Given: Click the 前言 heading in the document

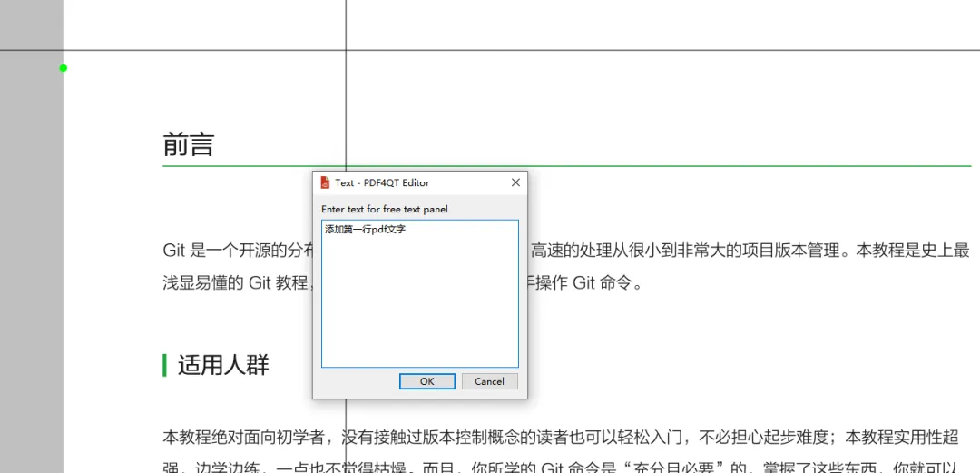Looking at the screenshot, I should 189,144.
